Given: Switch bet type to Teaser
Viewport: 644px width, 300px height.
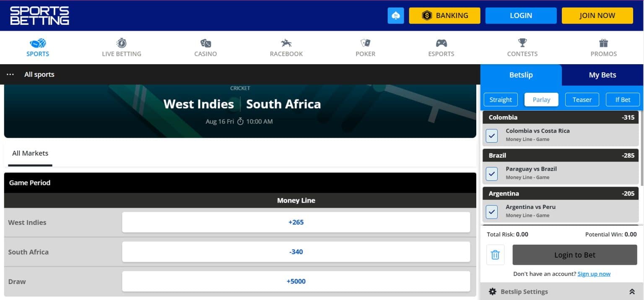Looking at the screenshot, I should 582,99.
